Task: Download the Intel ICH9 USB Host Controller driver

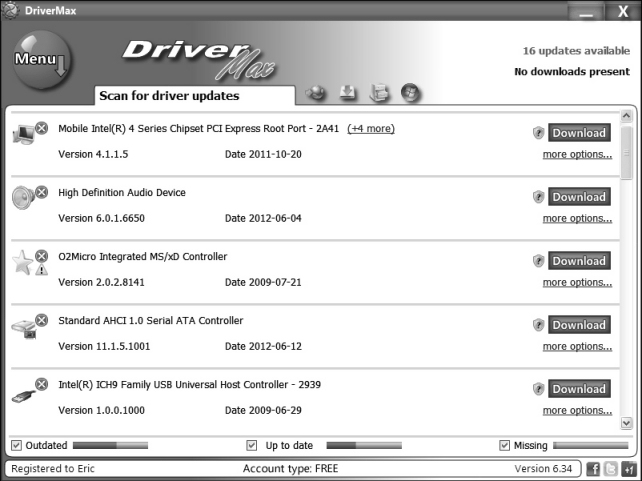Action: (x=579, y=389)
